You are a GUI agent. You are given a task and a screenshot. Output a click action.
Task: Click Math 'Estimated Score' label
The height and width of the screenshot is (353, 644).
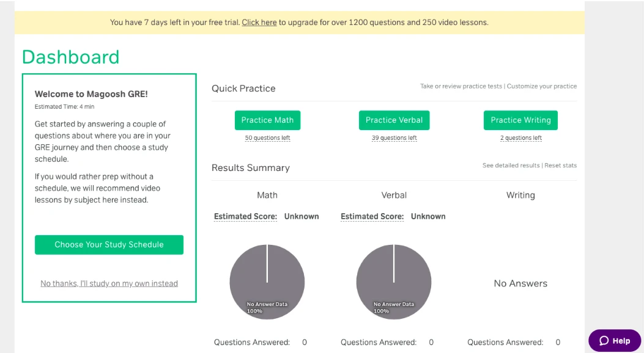click(245, 216)
